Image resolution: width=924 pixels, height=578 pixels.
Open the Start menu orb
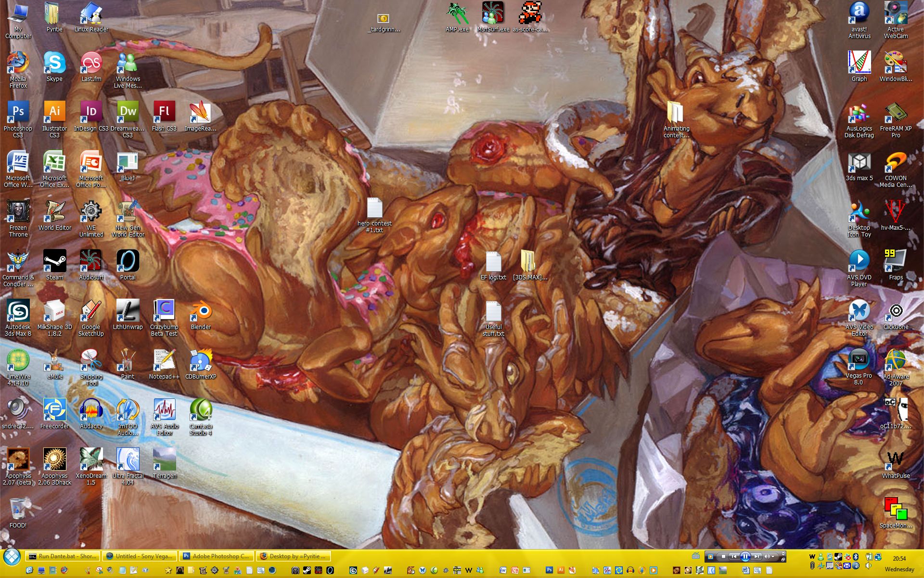tap(12, 557)
